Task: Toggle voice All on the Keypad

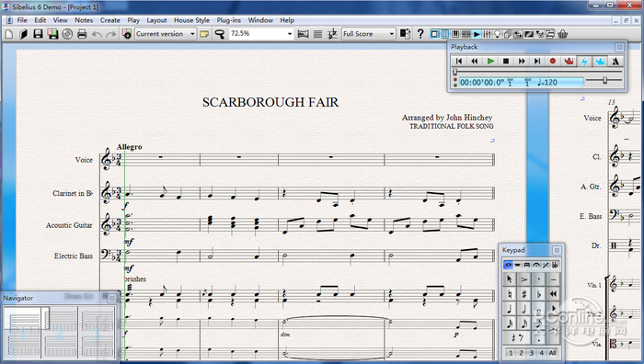Action: [552, 353]
